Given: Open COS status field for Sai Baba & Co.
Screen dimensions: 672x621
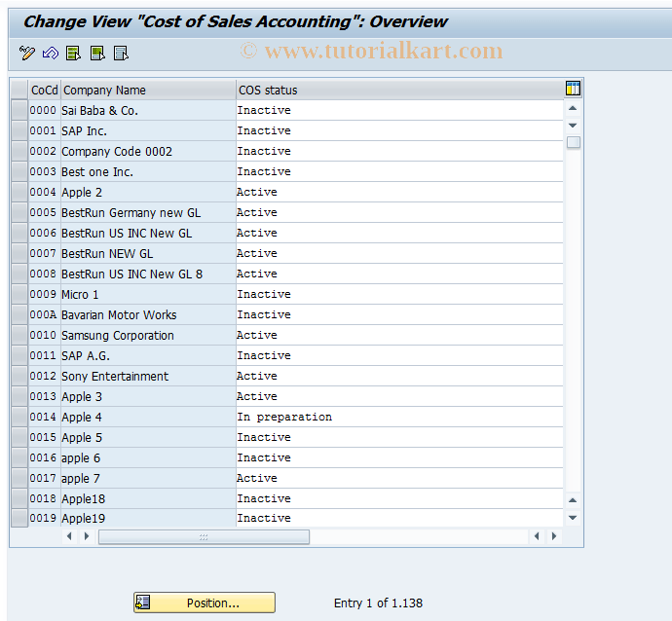Looking at the screenshot, I should pos(399,111).
